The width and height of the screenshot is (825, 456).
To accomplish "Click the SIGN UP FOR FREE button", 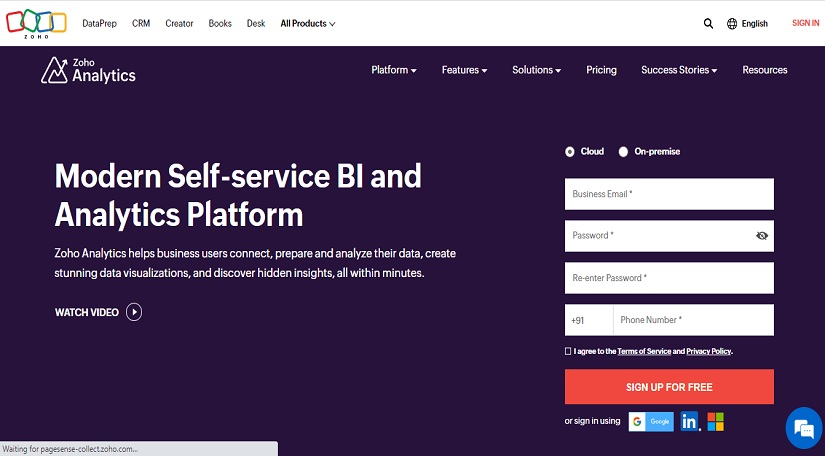I will (669, 387).
